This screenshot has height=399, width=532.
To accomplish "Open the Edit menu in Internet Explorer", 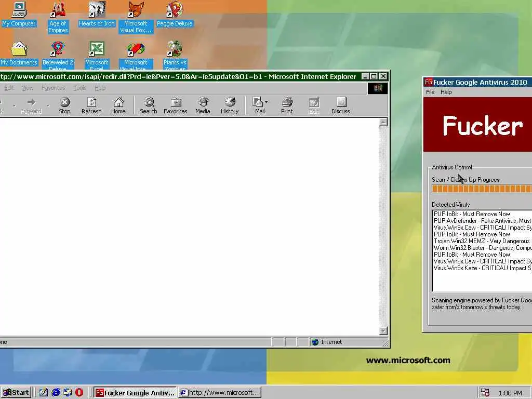I will coord(9,88).
